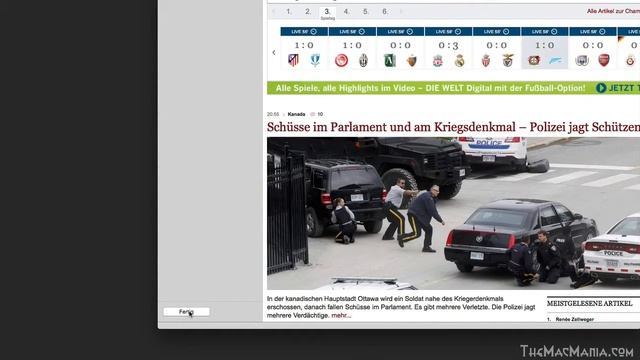
Task: Click the 1:0 Leverkusen–Zenit score
Action: coord(545,45)
